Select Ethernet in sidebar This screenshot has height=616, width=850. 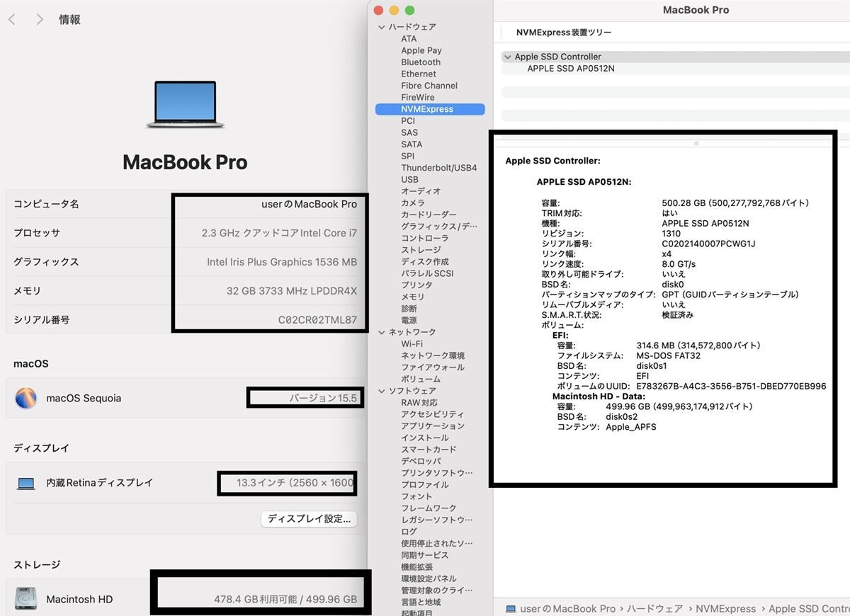pos(419,74)
